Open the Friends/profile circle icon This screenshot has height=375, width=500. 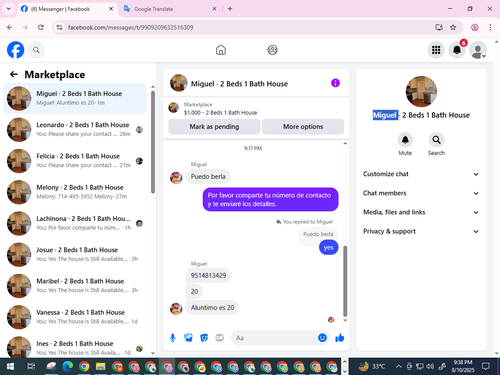pyautogui.click(x=272, y=50)
